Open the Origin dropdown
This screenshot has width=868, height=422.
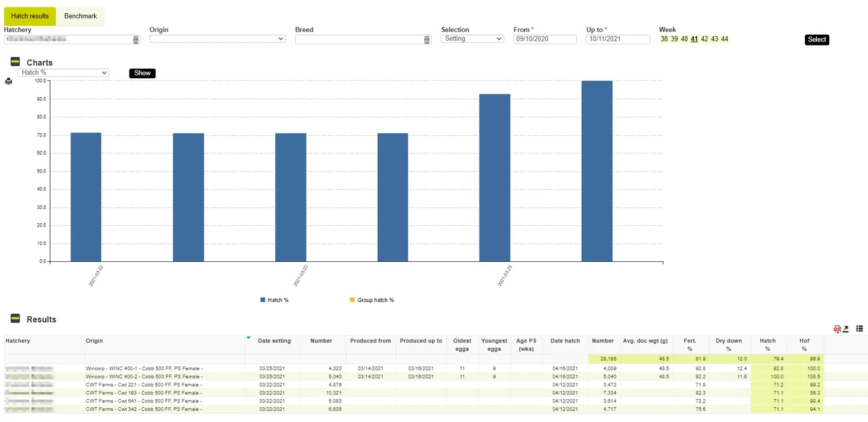pyautogui.click(x=217, y=39)
